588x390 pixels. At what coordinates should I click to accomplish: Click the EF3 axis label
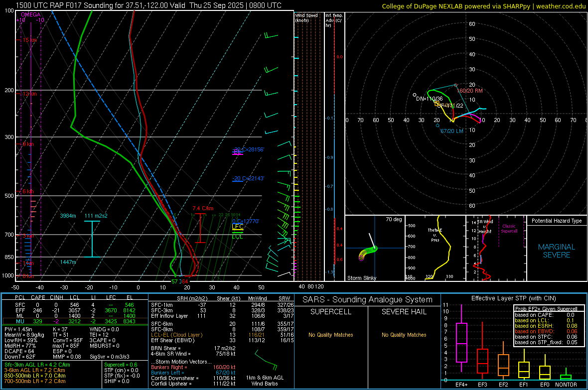pyautogui.click(x=482, y=385)
